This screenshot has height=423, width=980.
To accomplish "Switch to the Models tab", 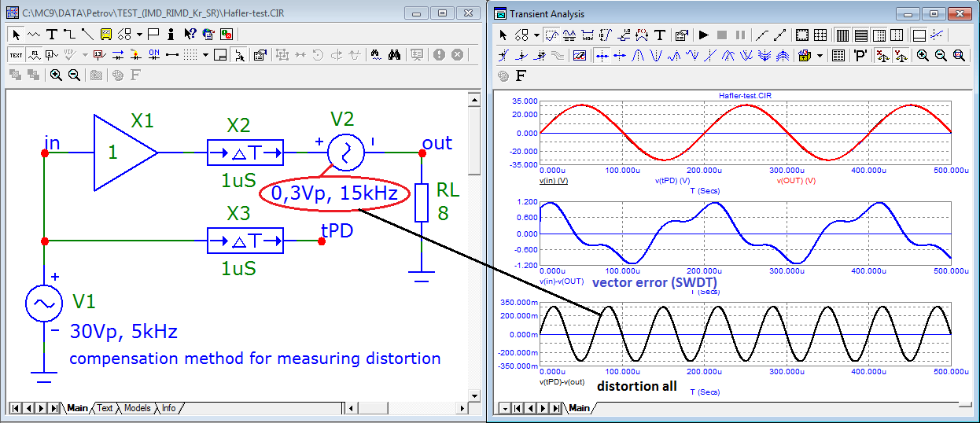I will point(137,408).
